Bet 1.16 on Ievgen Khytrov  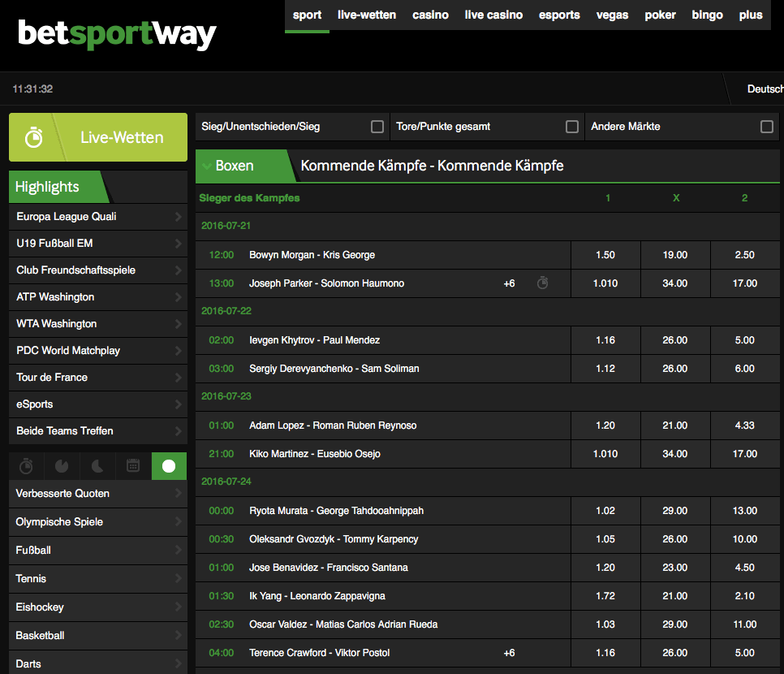[605, 340]
